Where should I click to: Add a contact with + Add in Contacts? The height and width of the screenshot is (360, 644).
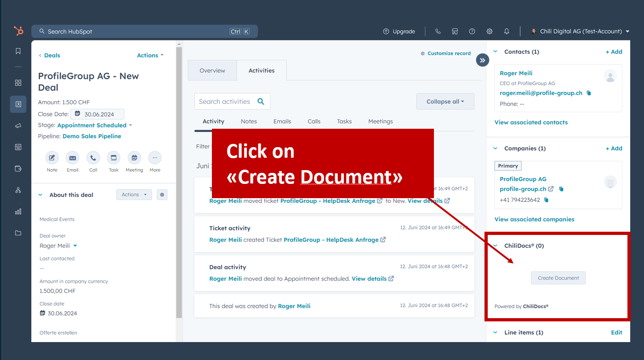(614, 51)
